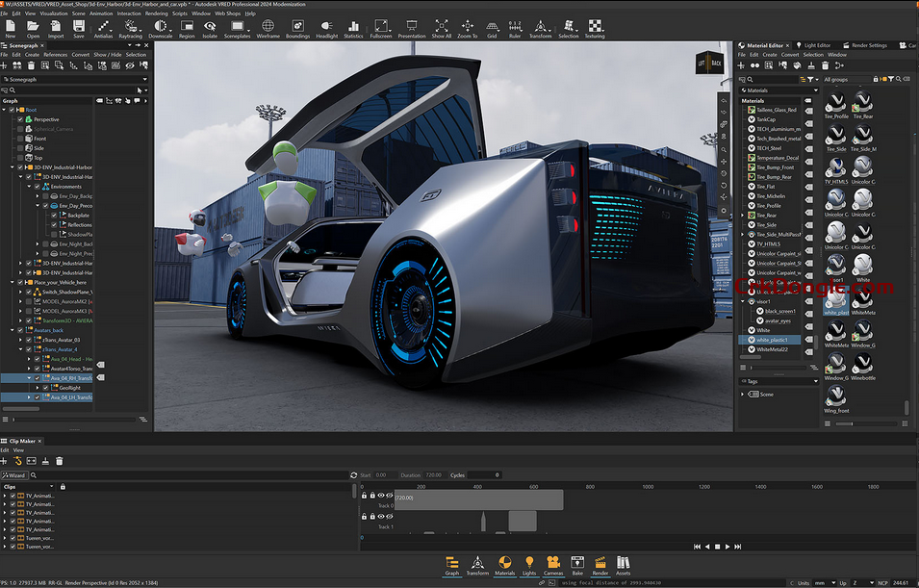Toggle the Backplate visibility checkbox
919x588 pixels.
tap(53, 215)
